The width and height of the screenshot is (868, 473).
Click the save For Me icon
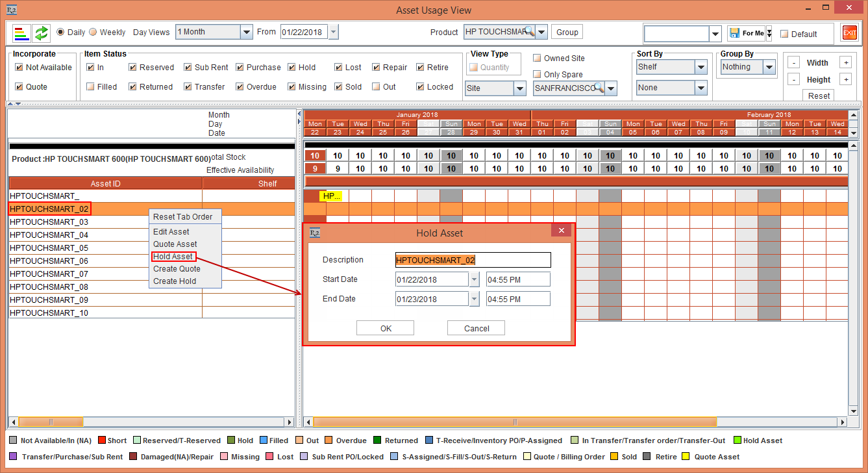734,33
